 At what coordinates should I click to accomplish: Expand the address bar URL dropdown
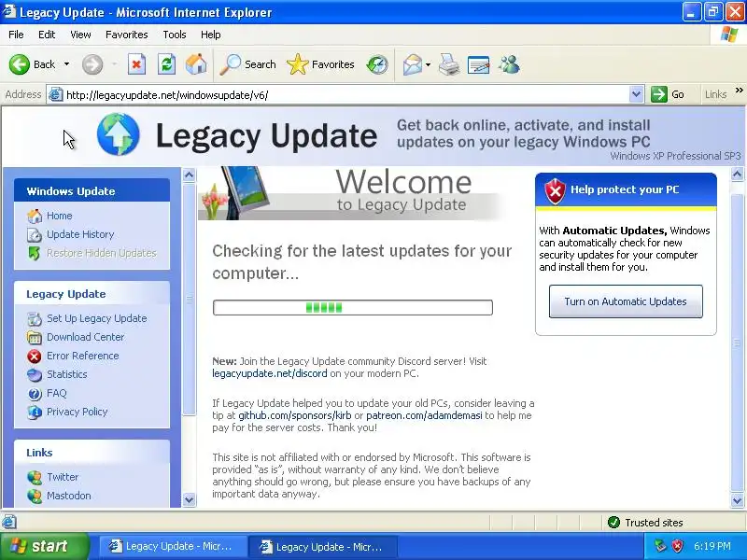click(x=636, y=94)
